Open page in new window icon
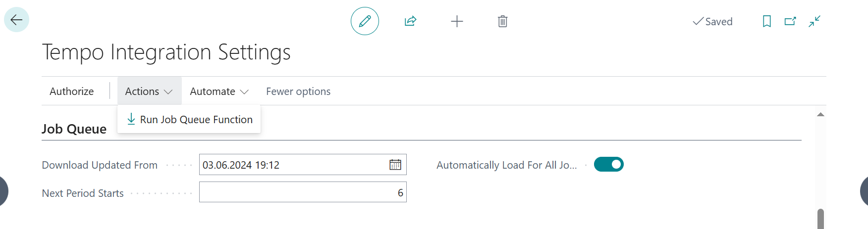 pyautogui.click(x=790, y=21)
